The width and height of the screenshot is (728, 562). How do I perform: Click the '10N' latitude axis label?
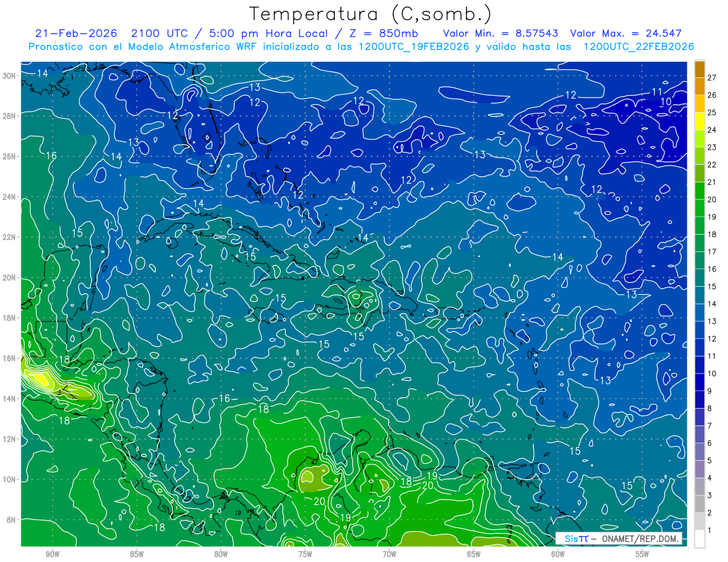(8, 479)
